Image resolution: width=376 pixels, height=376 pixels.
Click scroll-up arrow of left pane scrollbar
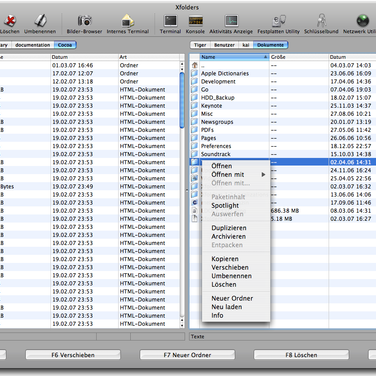182,65
